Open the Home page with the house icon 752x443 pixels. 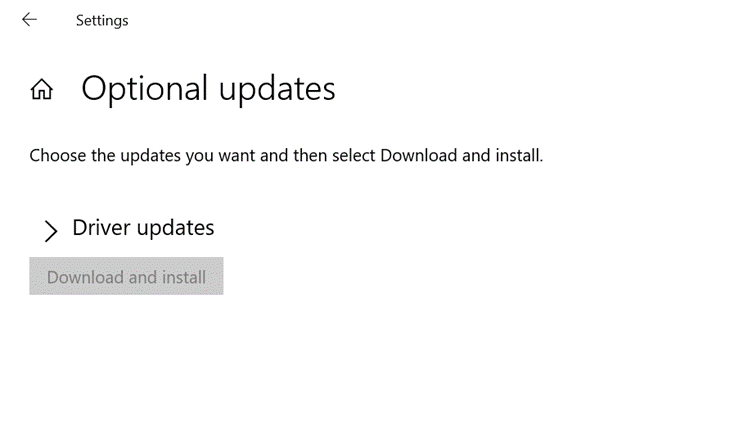point(42,90)
